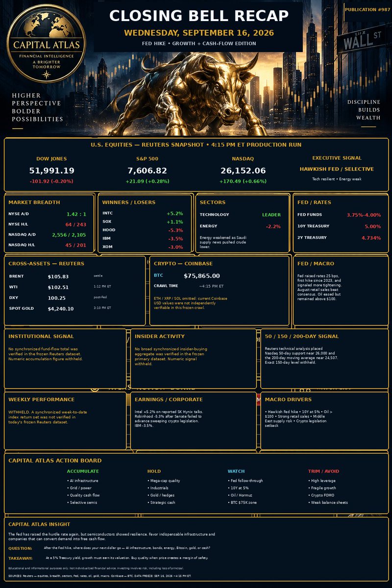Click the 'FED / RATES' panel heading

314,202
